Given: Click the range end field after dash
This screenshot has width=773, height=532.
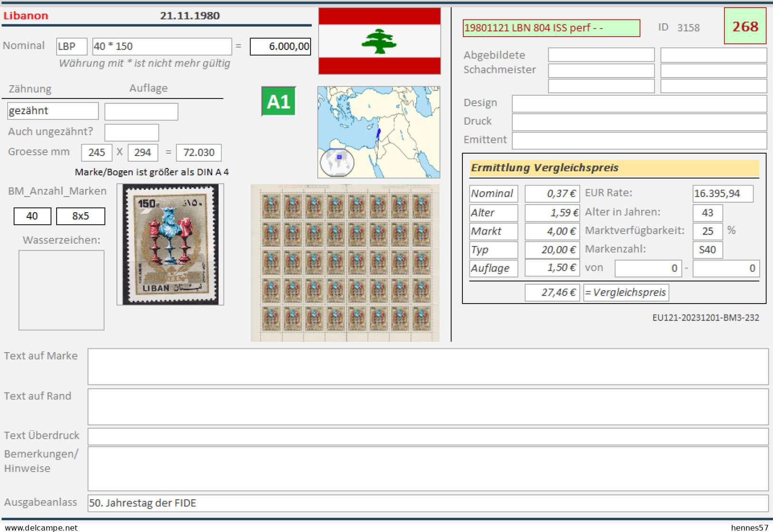Looking at the screenshot, I should [726, 268].
